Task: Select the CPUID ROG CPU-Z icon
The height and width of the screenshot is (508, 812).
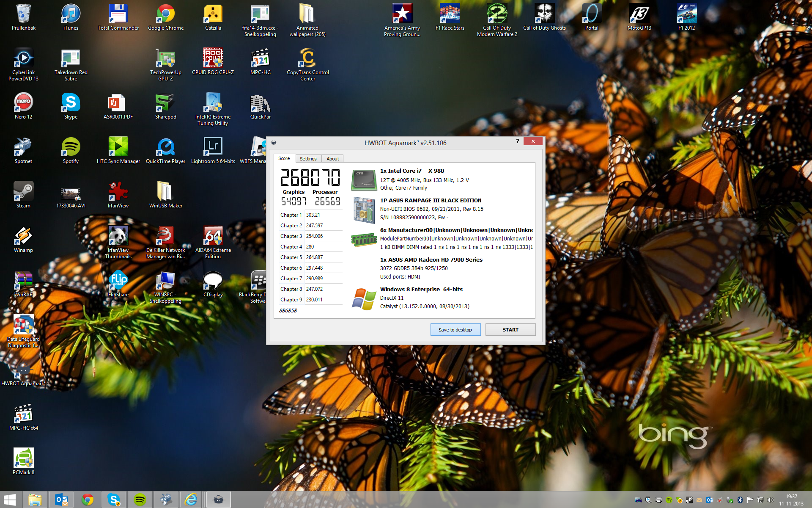Action: [213, 61]
